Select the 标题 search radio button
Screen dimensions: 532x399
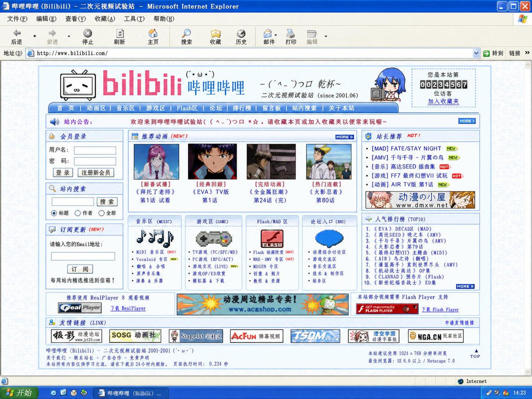point(54,213)
